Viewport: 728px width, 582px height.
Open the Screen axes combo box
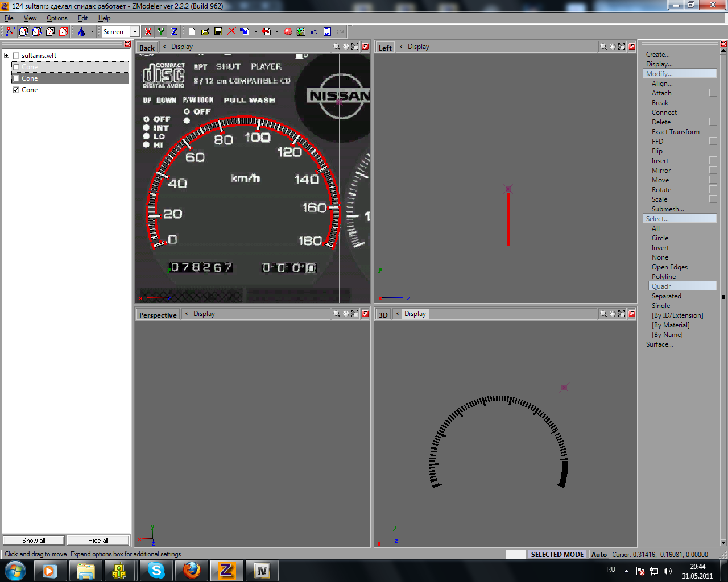[x=121, y=32]
